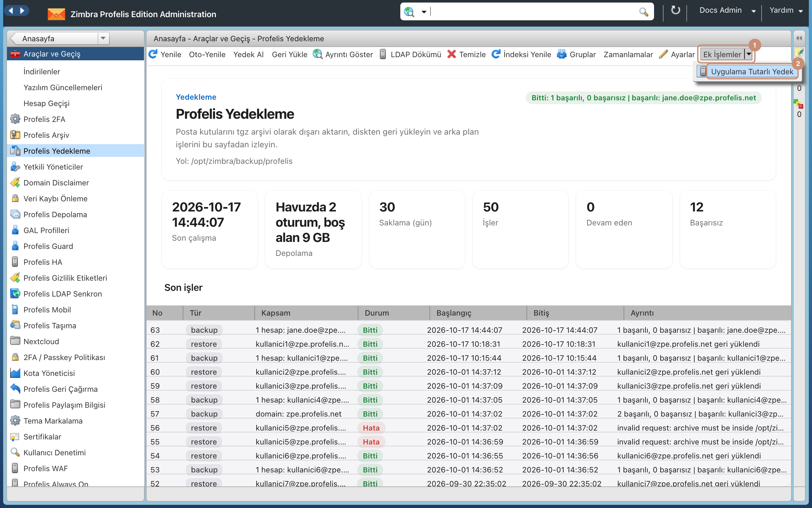Click the LDAP Dökümü server icon
812x508 pixels.
(x=383, y=54)
